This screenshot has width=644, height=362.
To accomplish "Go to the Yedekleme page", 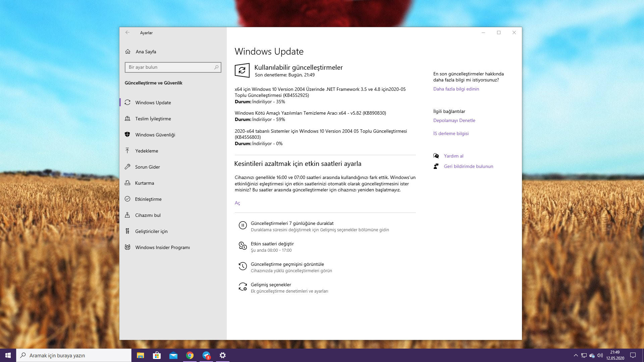I will [173, 151].
